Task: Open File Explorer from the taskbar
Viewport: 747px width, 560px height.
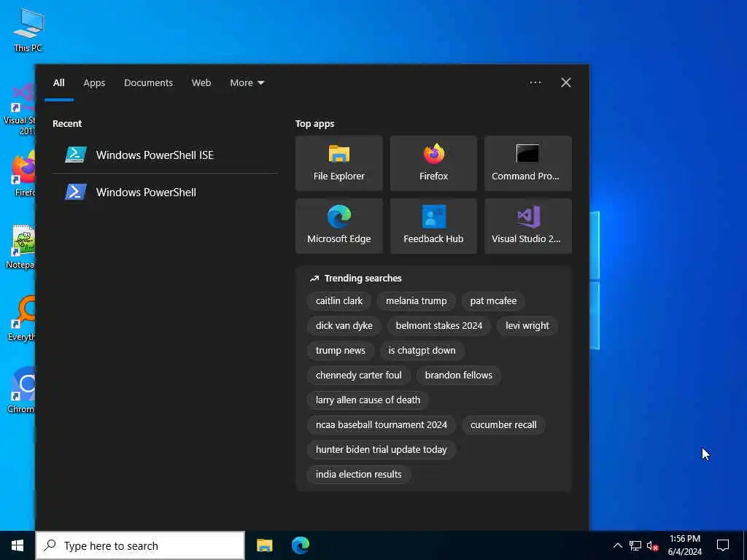Action: (264, 545)
